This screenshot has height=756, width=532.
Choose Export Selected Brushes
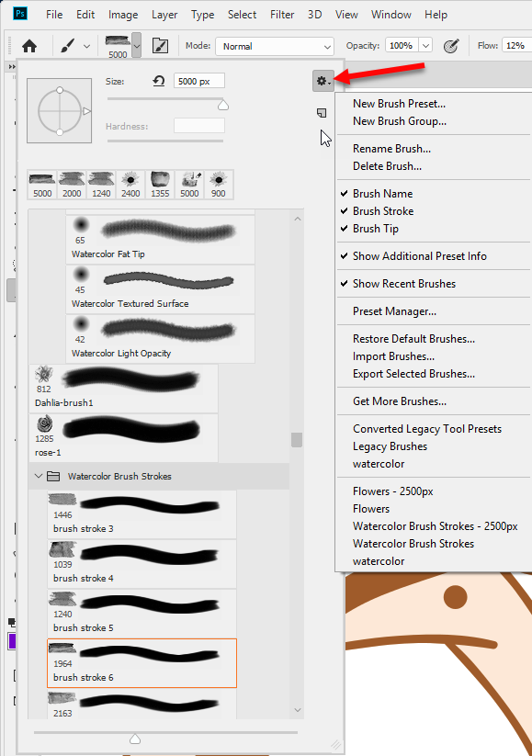pos(413,374)
